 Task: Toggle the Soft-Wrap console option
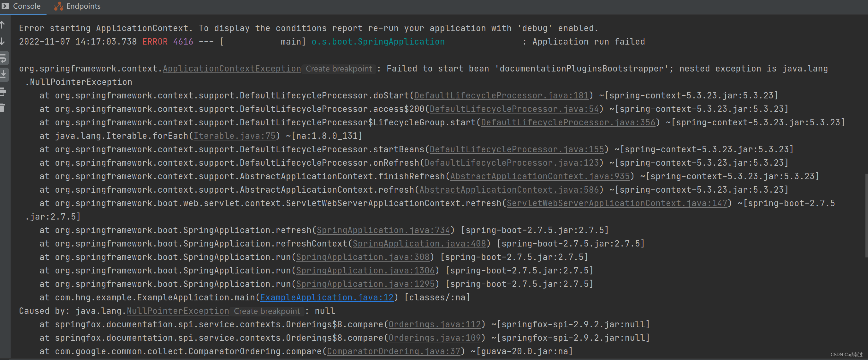point(4,58)
